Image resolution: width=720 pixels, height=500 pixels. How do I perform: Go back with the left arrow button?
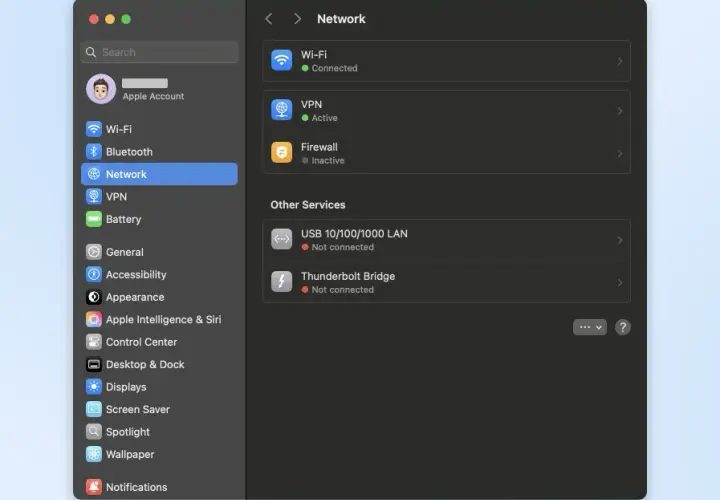click(269, 19)
